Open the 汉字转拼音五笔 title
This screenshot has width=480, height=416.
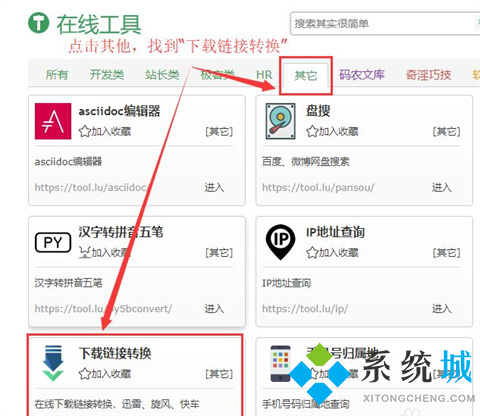(121, 232)
